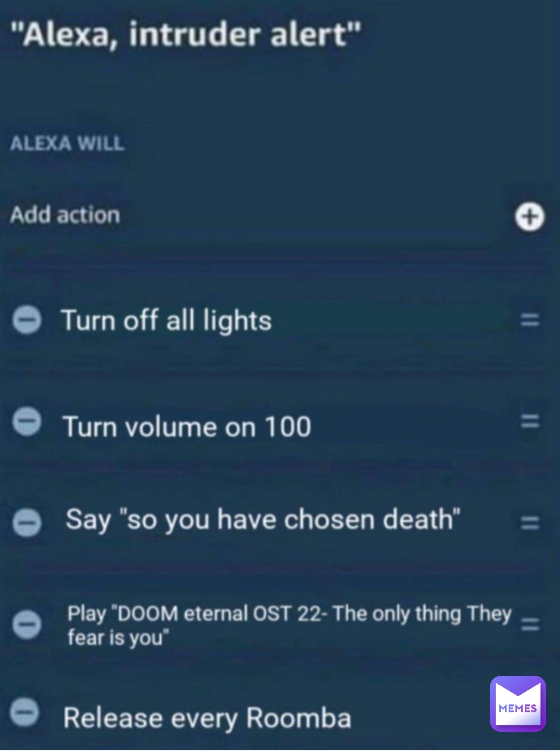The width and height of the screenshot is (560, 751).
Task: Open the "Turn off all lights" action
Action: coord(166,320)
